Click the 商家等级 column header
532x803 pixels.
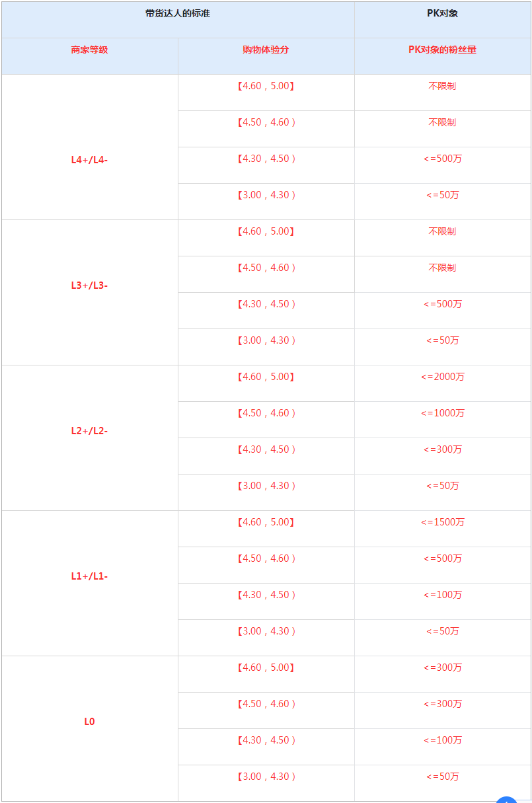pyautogui.click(x=89, y=50)
